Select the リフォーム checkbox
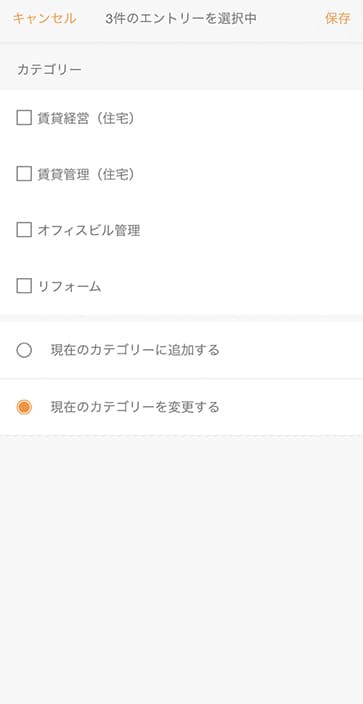Image resolution: width=363 pixels, height=704 pixels. click(24, 286)
